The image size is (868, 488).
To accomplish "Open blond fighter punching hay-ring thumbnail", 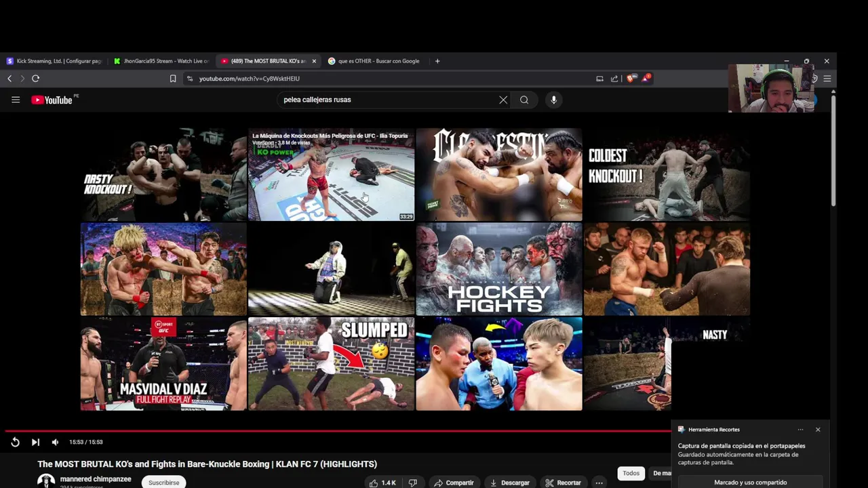I will point(163,269).
